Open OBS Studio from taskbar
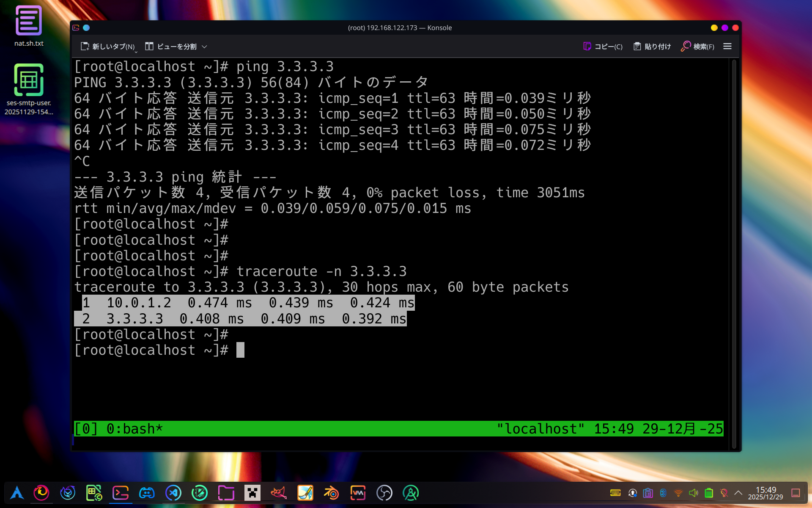812x508 pixels. pyautogui.click(x=384, y=493)
